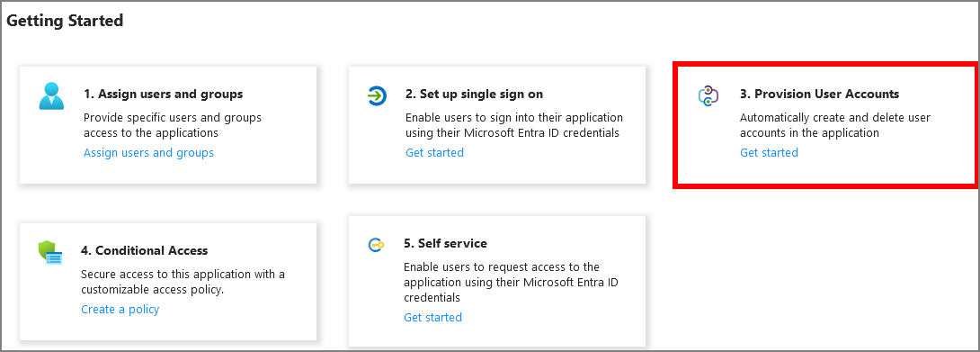Click the customizable access policy description text
Screen dimensions: 980x352
[x=183, y=282]
